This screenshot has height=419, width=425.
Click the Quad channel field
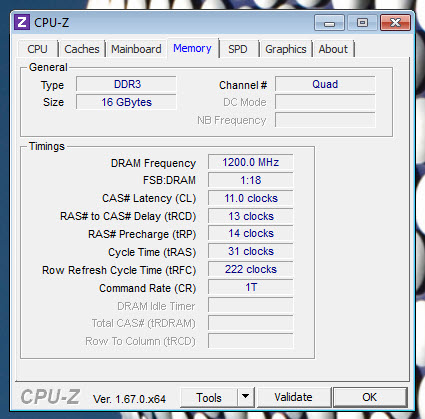point(325,84)
